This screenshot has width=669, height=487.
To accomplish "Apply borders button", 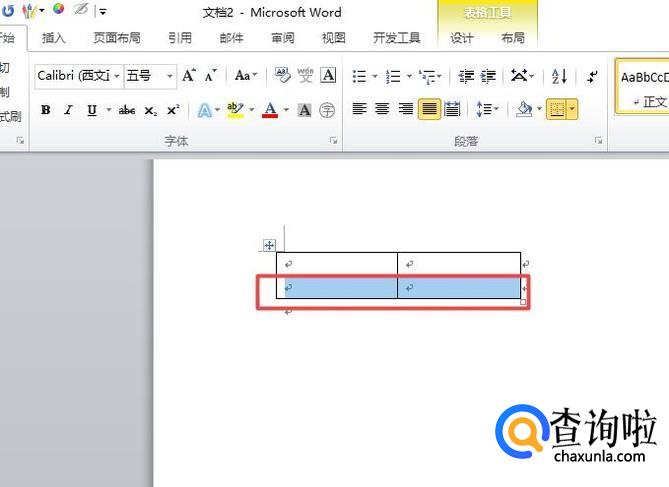I will pyautogui.click(x=557, y=109).
